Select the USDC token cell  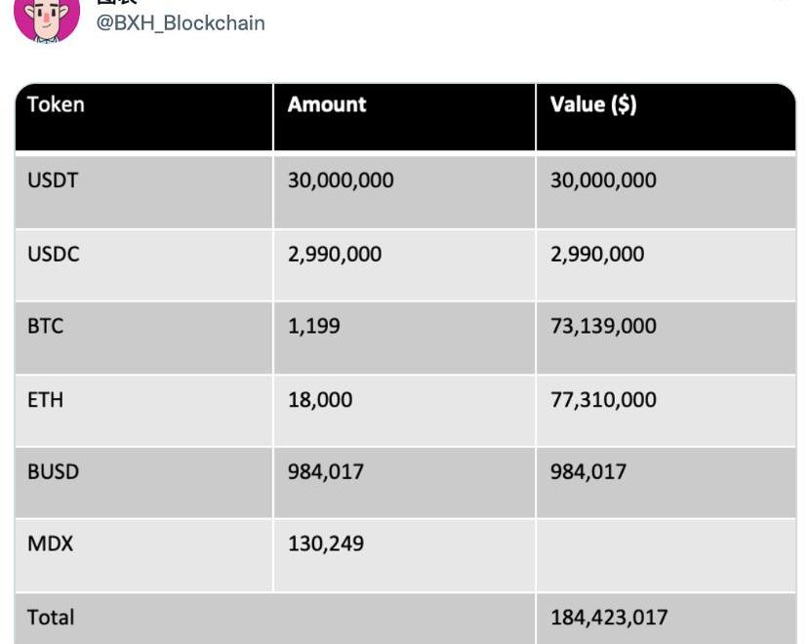(x=144, y=265)
